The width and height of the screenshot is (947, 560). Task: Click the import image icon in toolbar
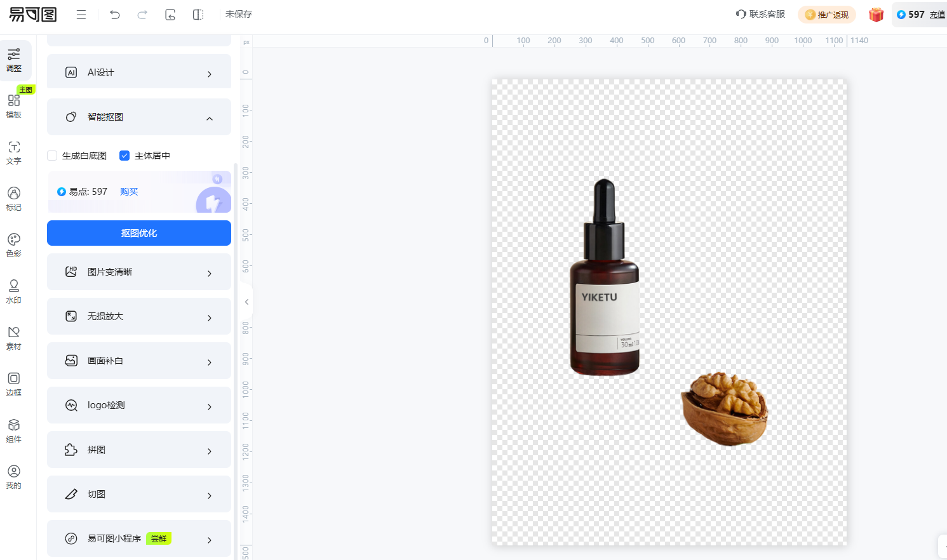point(170,15)
